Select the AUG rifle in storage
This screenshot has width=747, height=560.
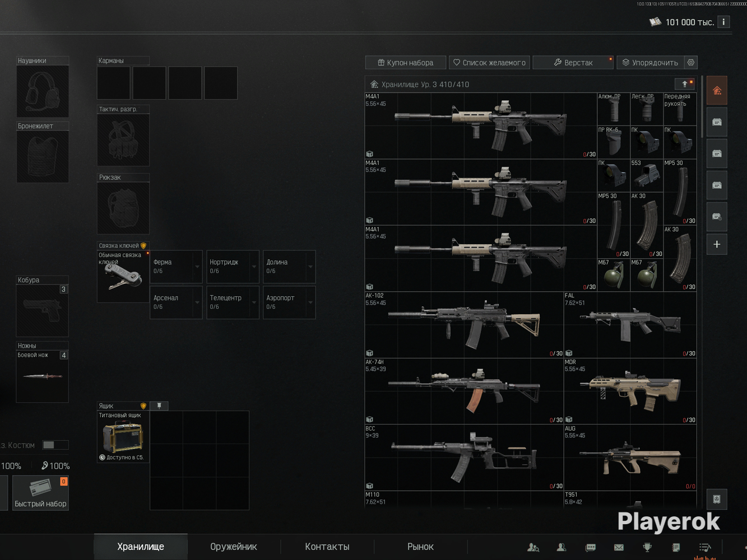630,458
